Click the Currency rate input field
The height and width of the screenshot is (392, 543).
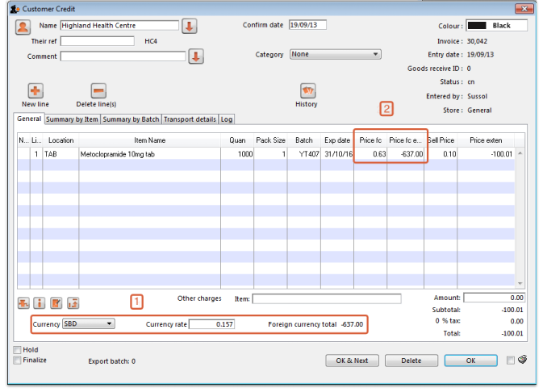213,324
